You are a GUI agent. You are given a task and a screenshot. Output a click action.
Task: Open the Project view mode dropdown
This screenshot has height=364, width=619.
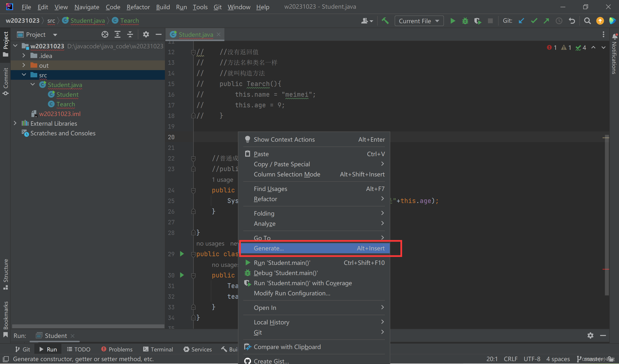55,35
